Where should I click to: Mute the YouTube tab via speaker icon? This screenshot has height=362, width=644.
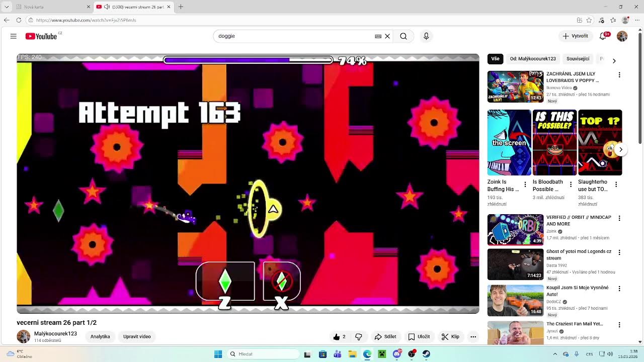[x=107, y=7]
